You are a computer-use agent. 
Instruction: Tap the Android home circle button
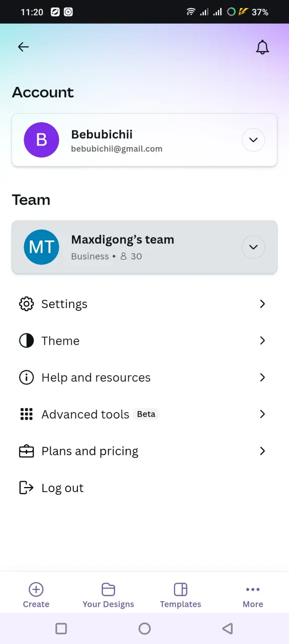(x=144, y=628)
